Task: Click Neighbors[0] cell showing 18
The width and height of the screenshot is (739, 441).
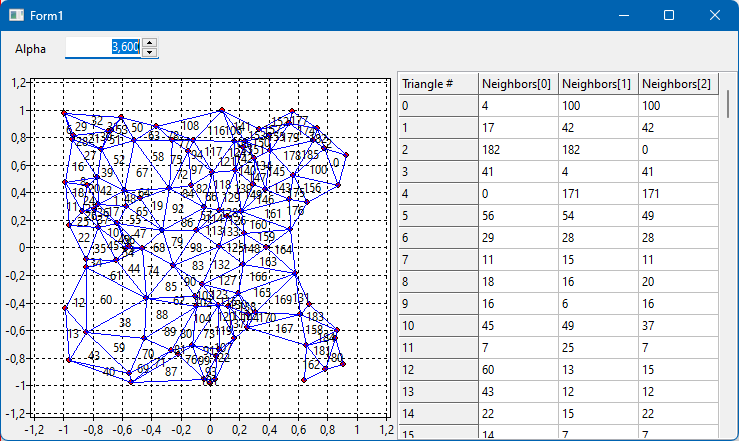Action: [518, 282]
